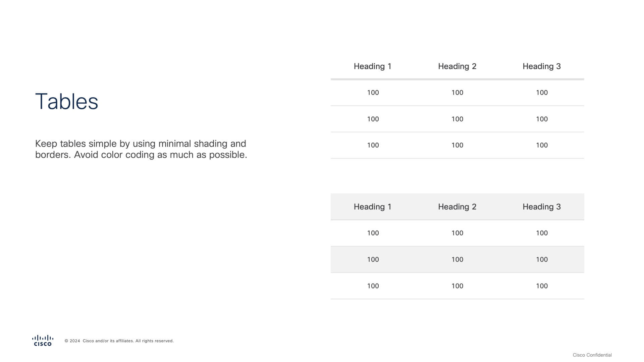
Task: Click the thick divider under top headings
Action: tap(457, 79)
